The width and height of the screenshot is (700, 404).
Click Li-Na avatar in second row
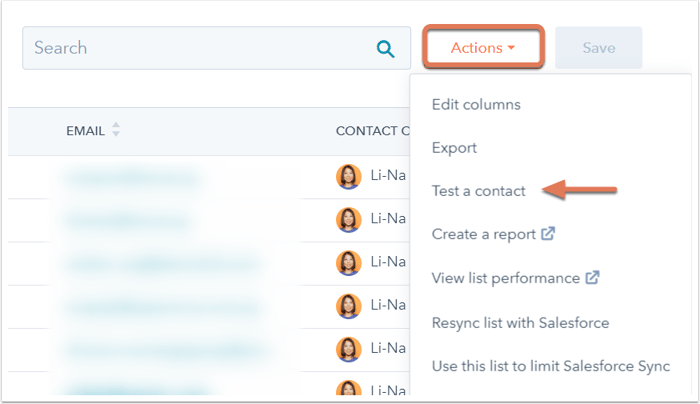[x=348, y=219]
